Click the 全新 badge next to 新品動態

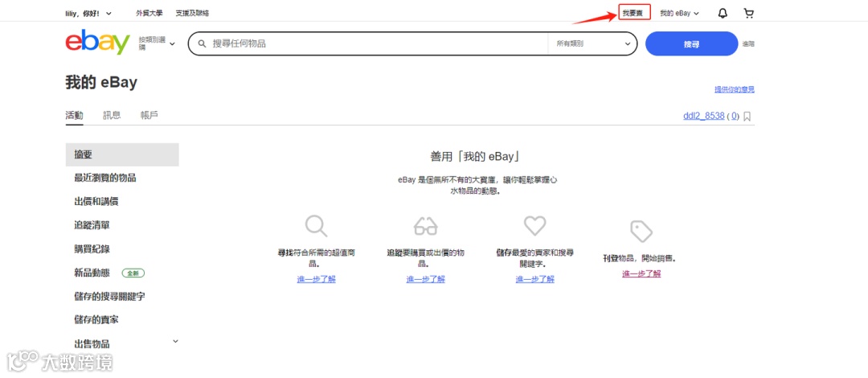tap(133, 273)
